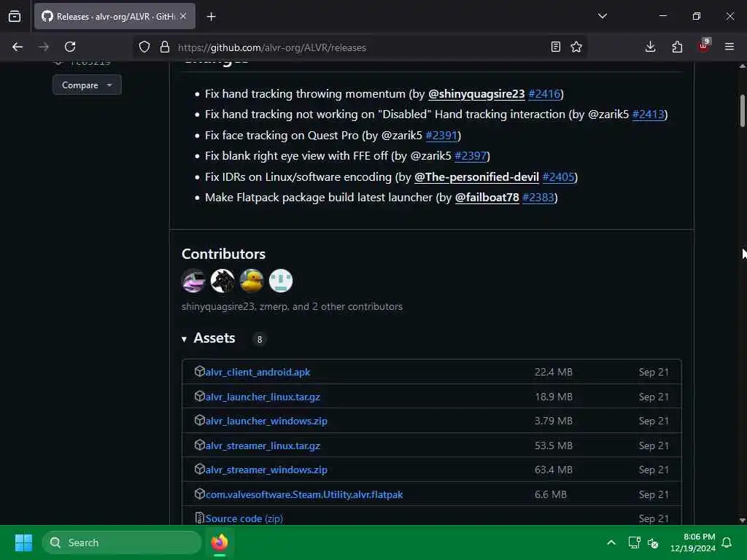Click the page vertical scrollbar thumb
This screenshot has width=747, height=560.
click(x=742, y=111)
